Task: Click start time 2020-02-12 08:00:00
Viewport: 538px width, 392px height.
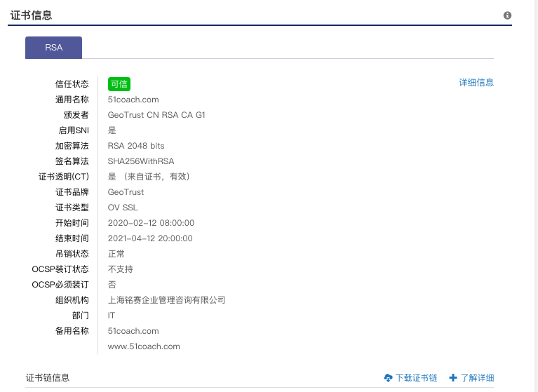Action: coord(151,223)
